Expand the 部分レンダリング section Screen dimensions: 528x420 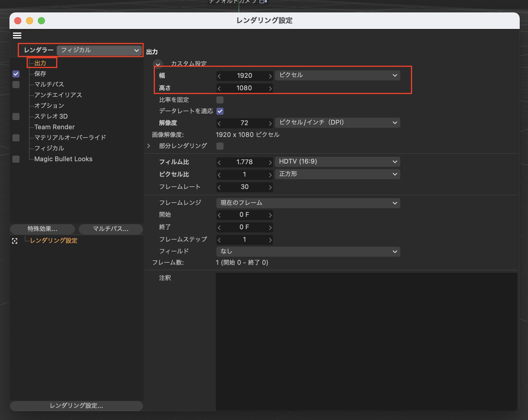point(149,146)
